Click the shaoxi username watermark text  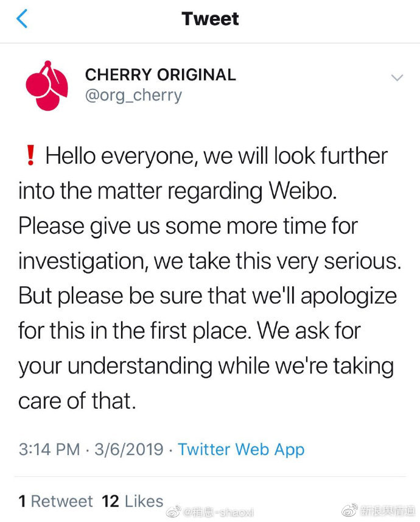(x=219, y=510)
